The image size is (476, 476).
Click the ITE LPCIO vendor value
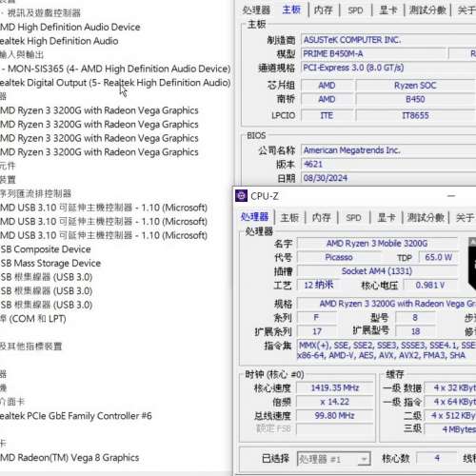tap(327, 115)
